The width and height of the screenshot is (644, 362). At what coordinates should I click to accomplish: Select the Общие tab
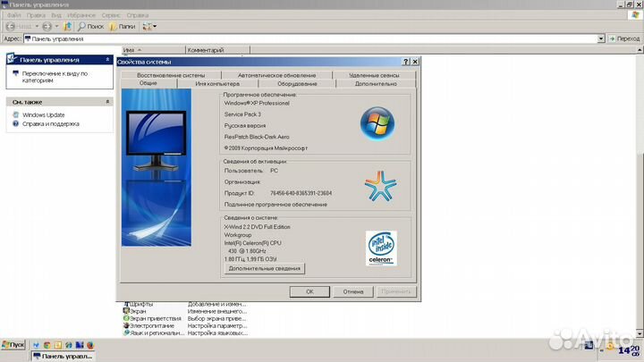(x=148, y=83)
